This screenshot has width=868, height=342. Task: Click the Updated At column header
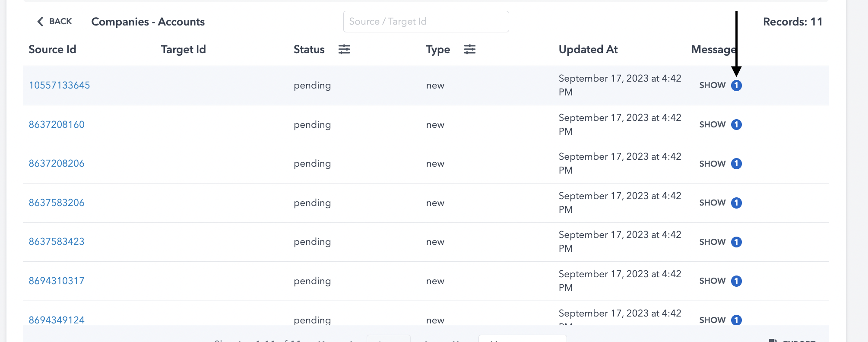coord(588,50)
